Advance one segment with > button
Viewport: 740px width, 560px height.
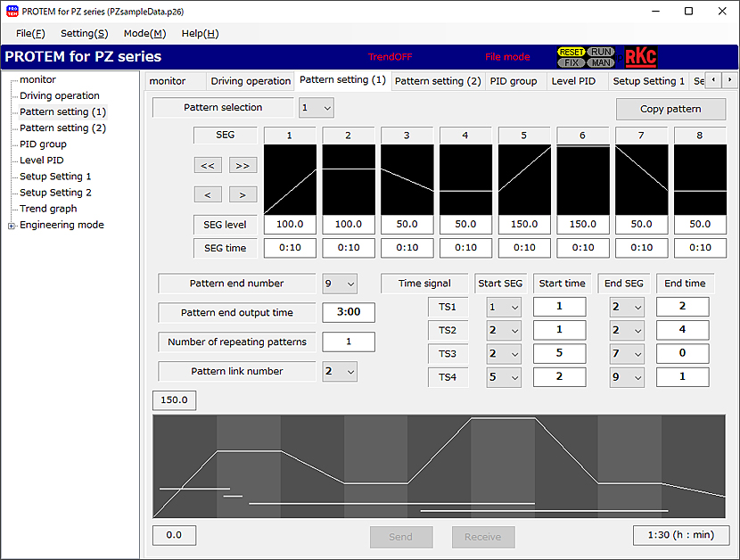pyautogui.click(x=243, y=194)
